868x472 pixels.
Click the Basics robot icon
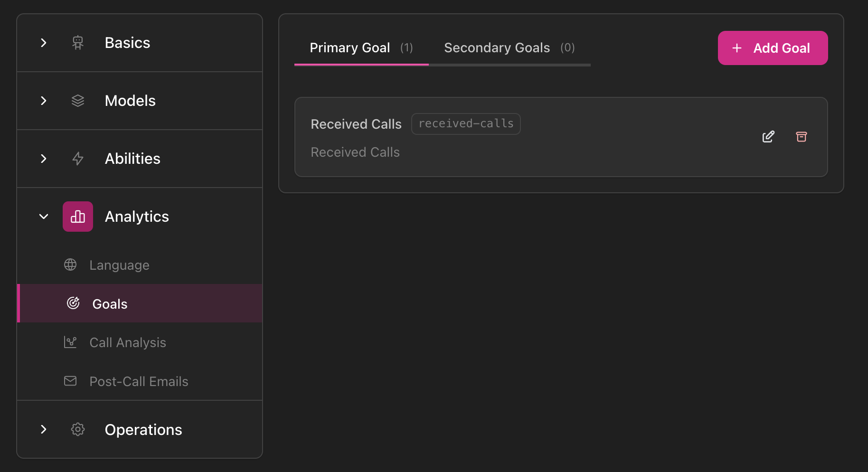point(77,42)
